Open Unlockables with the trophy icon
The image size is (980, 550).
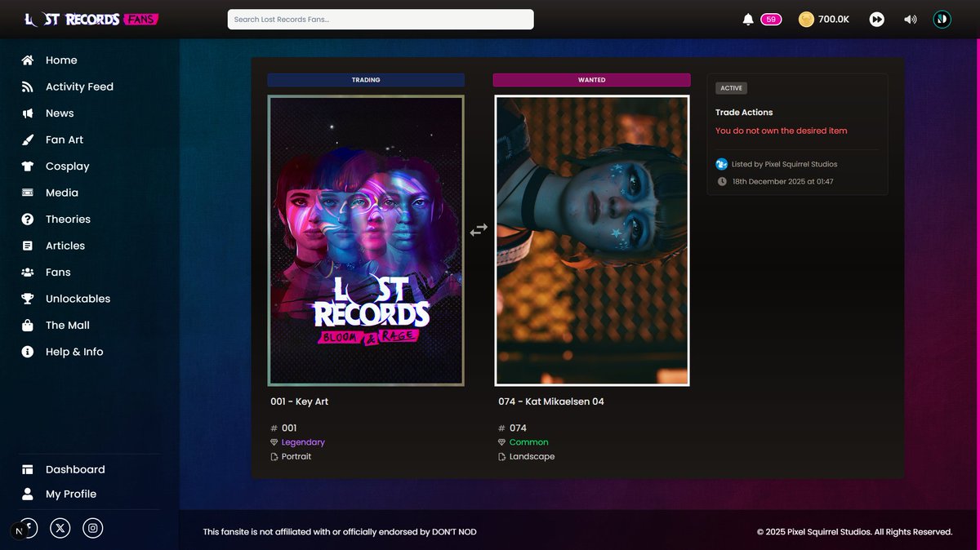66,299
